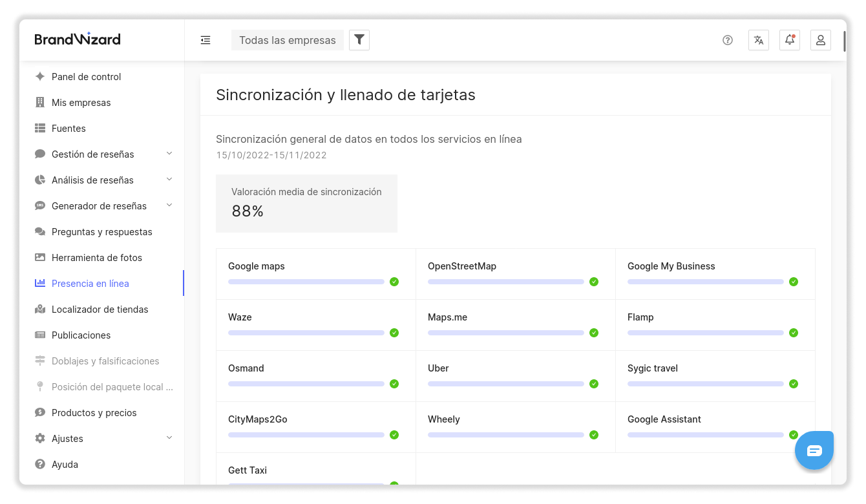This screenshot has width=866, height=504.
Task: Expand the Ajustes submenu
Action: [169, 438]
